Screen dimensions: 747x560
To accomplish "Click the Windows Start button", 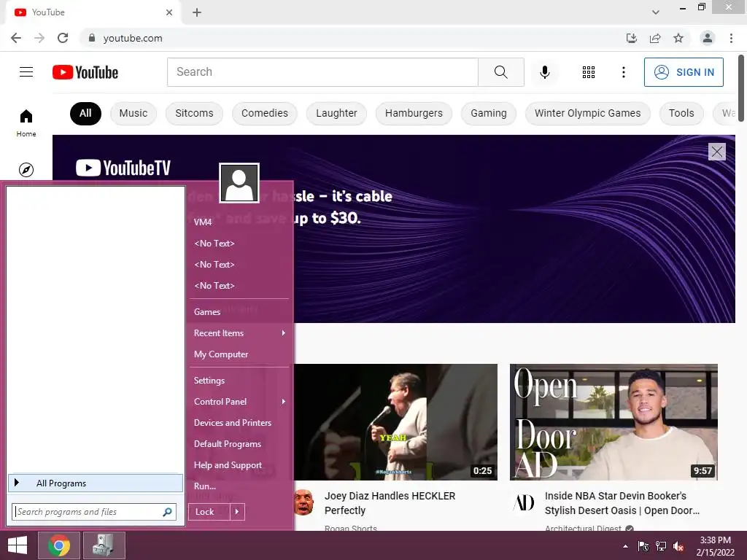I will tap(18, 545).
